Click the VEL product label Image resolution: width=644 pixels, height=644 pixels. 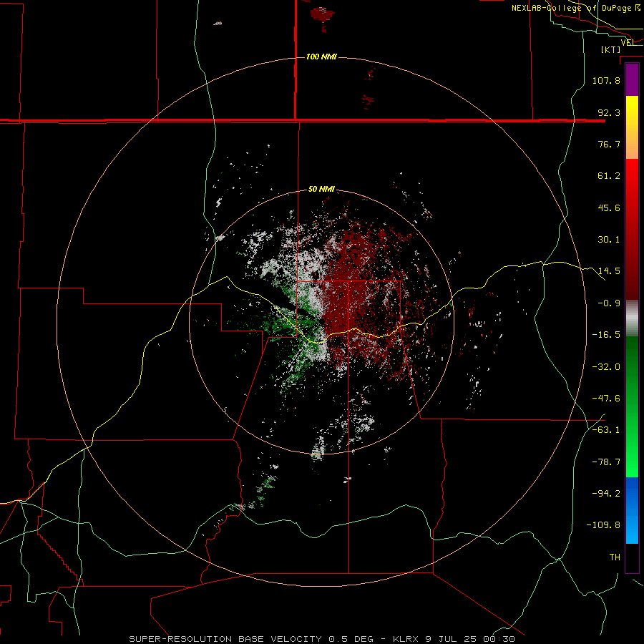click(x=627, y=43)
